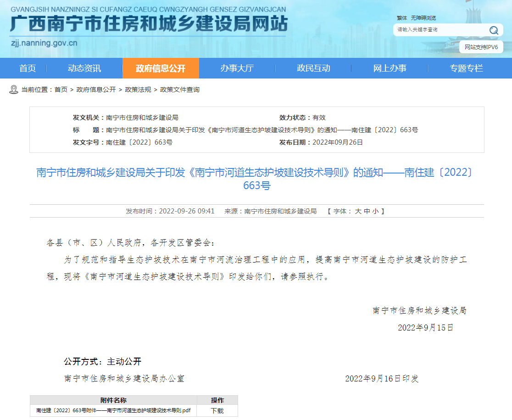Open the 网上办事 navigation tab

coord(390,68)
